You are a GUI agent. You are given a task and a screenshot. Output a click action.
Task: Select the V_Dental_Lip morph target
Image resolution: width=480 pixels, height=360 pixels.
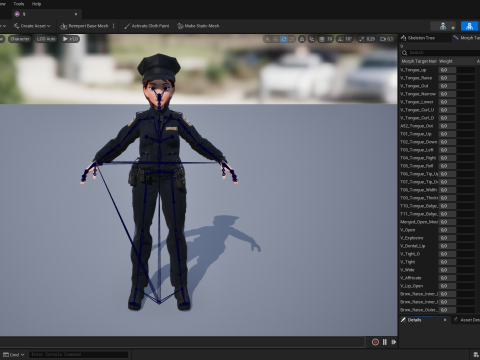[413, 246]
